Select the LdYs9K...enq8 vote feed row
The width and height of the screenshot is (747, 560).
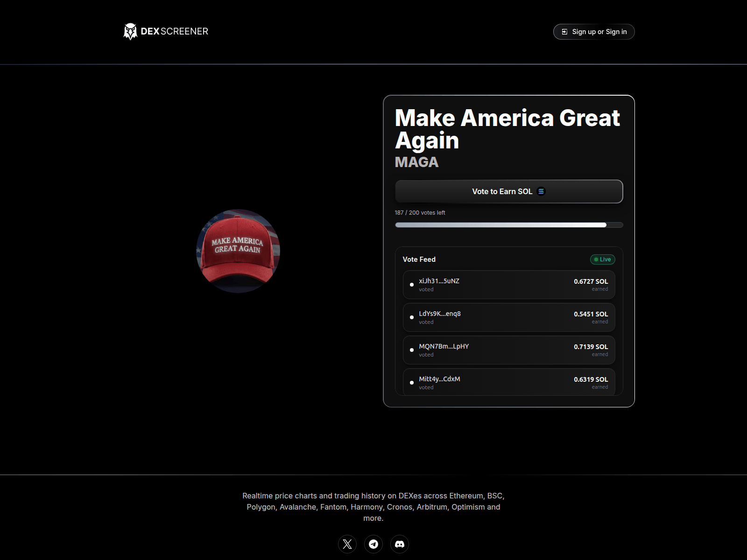tap(509, 317)
